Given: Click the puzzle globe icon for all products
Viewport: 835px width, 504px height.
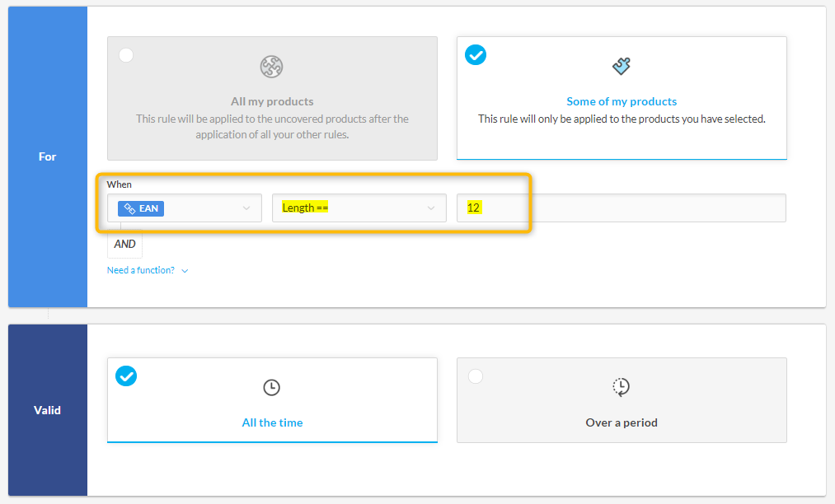Looking at the screenshot, I should [272, 67].
